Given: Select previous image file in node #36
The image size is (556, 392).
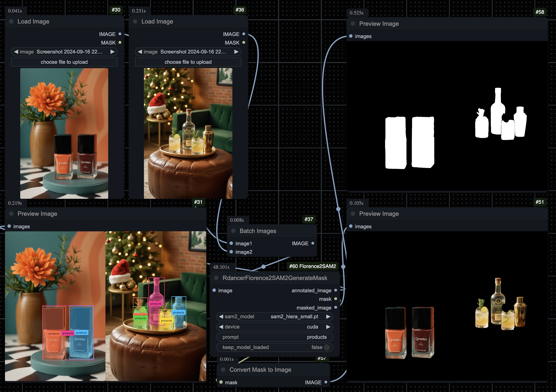Looking at the screenshot, I should [140, 52].
